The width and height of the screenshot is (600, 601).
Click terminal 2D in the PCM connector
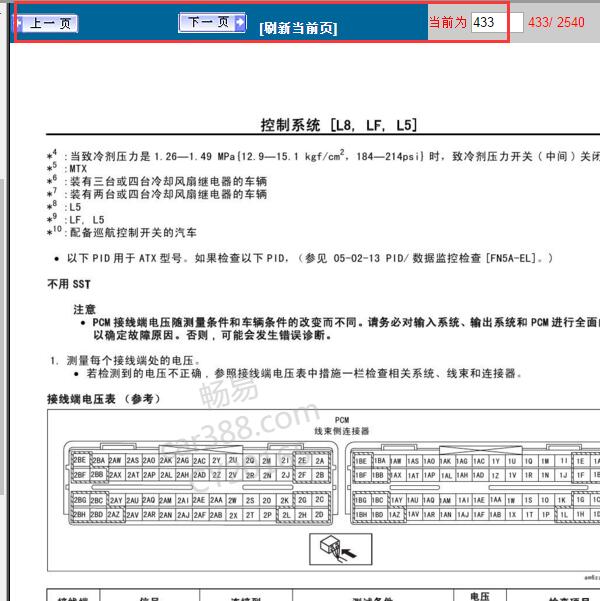pyautogui.click(x=319, y=515)
